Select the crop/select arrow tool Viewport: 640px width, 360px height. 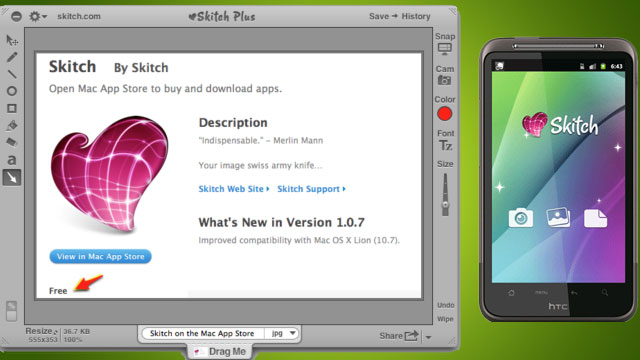point(12,40)
